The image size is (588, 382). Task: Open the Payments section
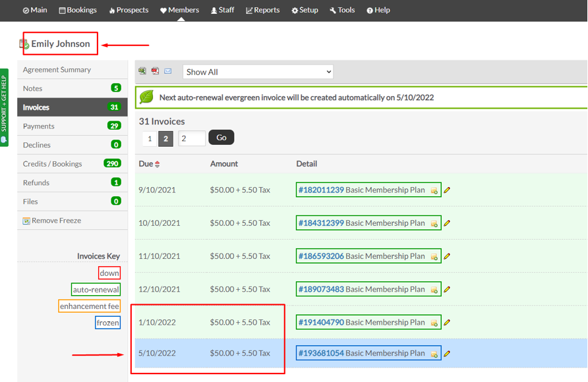tap(73, 126)
